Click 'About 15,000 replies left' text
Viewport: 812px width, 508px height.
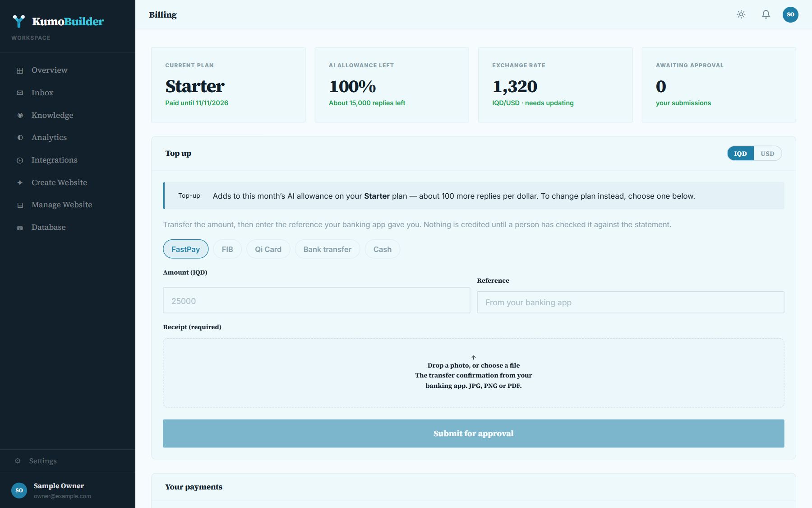(x=367, y=103)
